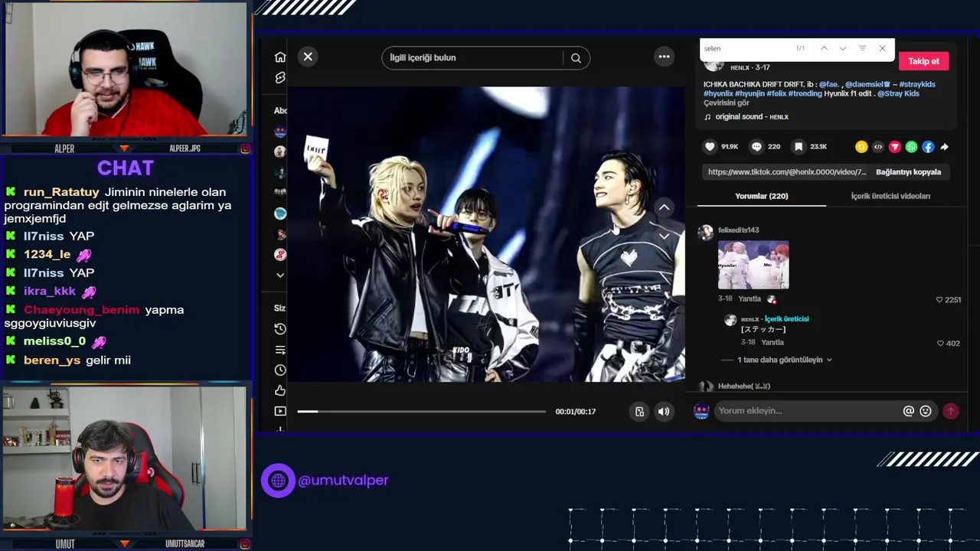
Task: Click the search magnifier icon
Action: 576,58
